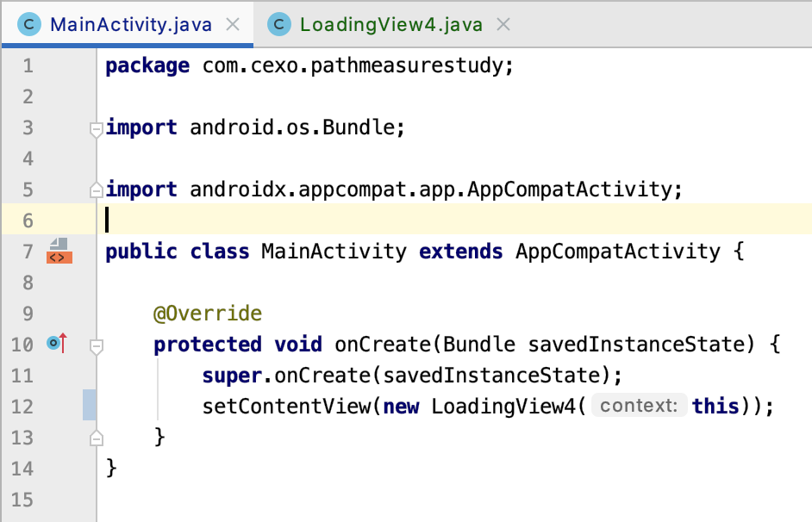Click 'com.cexo.pathmeasurestudy' package name
Screen dimensions: 812x522
coord(352,65)
